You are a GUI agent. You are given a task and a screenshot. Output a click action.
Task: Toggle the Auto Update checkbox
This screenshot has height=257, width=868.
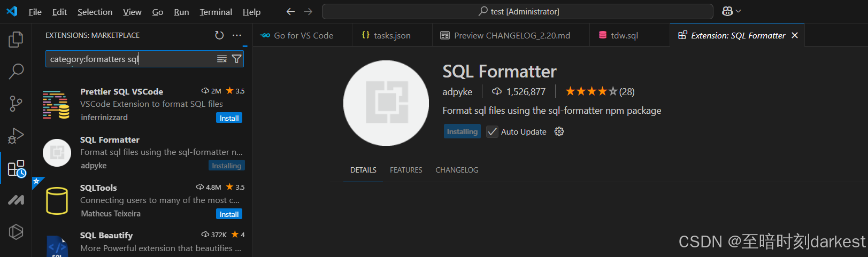pyautogui.click(x=492, y=131)
